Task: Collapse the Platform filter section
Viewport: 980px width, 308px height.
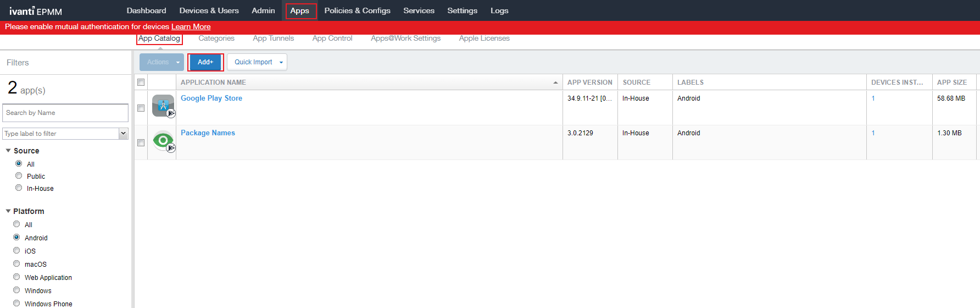Action: tap(8, 211)
